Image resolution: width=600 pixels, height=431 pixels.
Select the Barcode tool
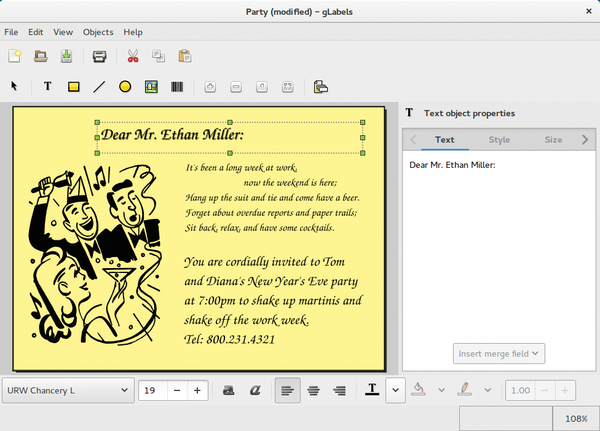(177, 87)
